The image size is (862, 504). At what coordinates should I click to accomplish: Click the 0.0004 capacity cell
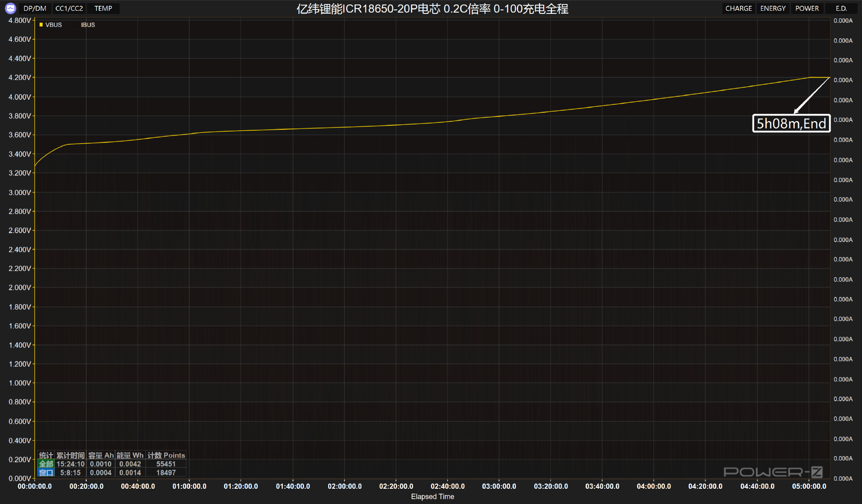(101, 473)
